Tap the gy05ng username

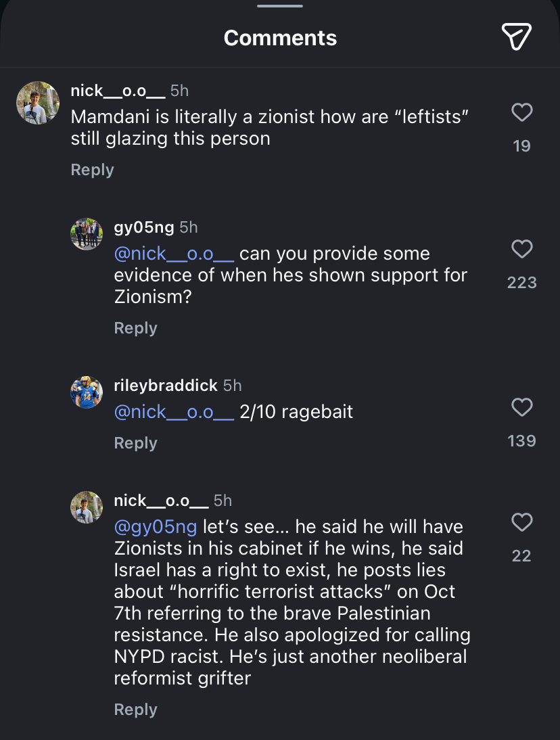tap(144, 227)
